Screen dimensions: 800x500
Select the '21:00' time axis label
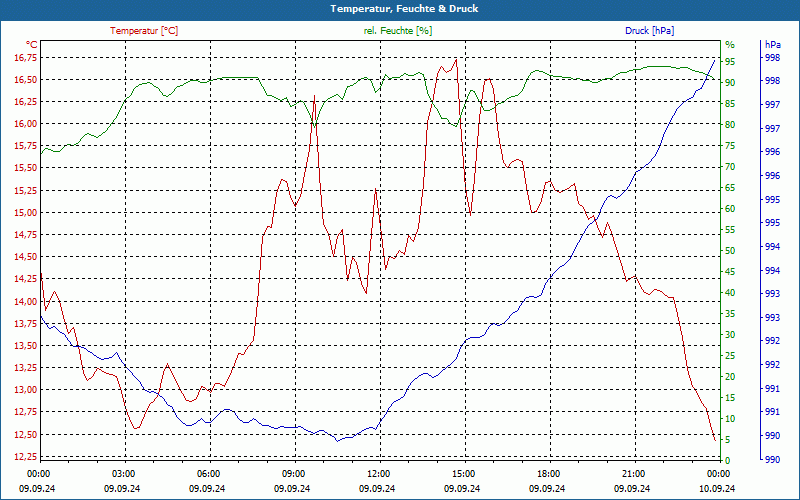point(633,473)
